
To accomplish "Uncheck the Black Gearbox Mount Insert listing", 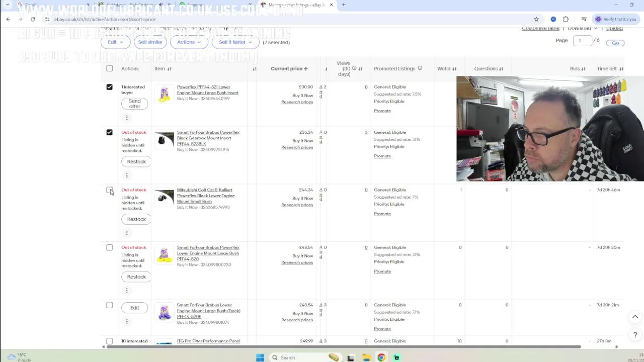I will [x=109, y=132].
